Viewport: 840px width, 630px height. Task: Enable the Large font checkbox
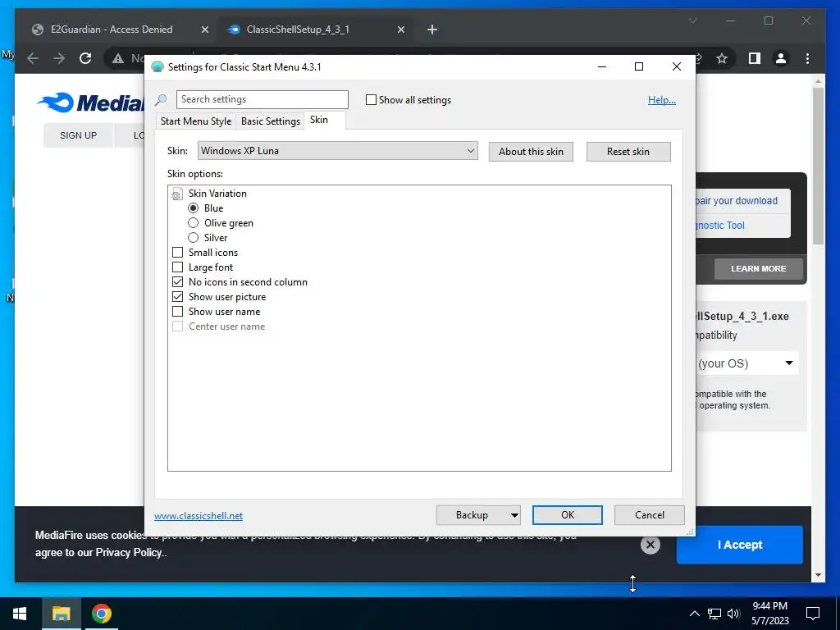click(178, 267)
